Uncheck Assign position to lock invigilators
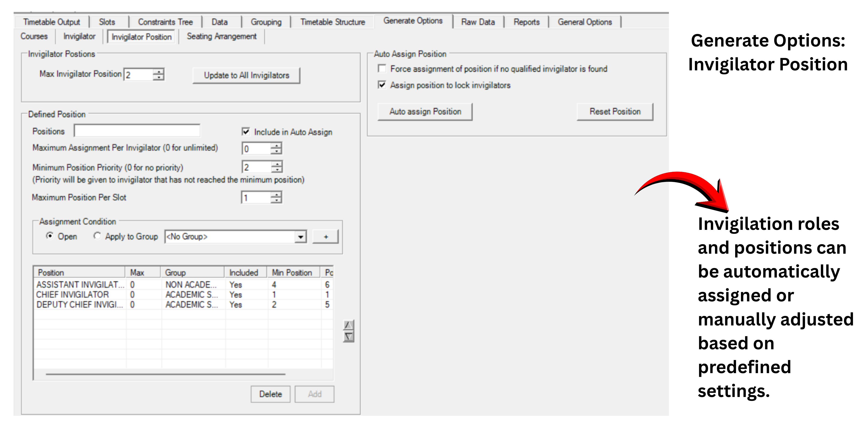868x434 pixels. pos(382,85)
